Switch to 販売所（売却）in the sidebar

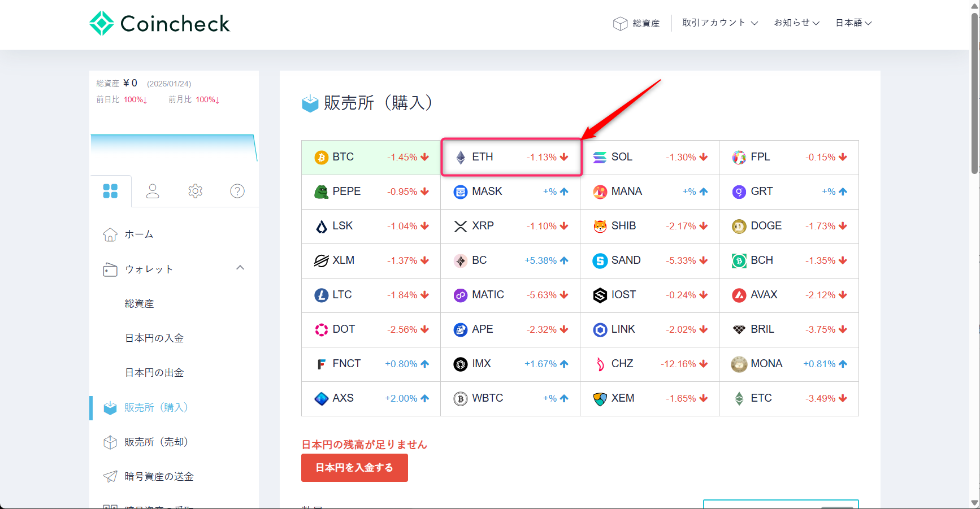[155, 442]
